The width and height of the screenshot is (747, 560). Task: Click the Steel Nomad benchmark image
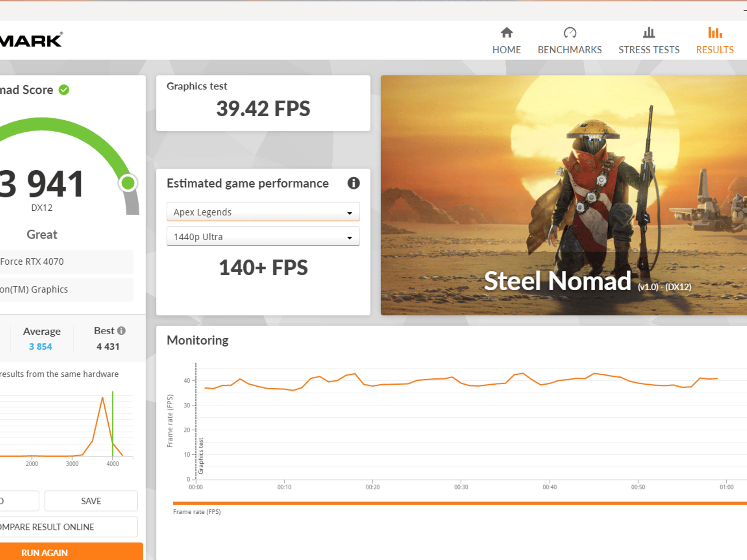click(564, 195)
